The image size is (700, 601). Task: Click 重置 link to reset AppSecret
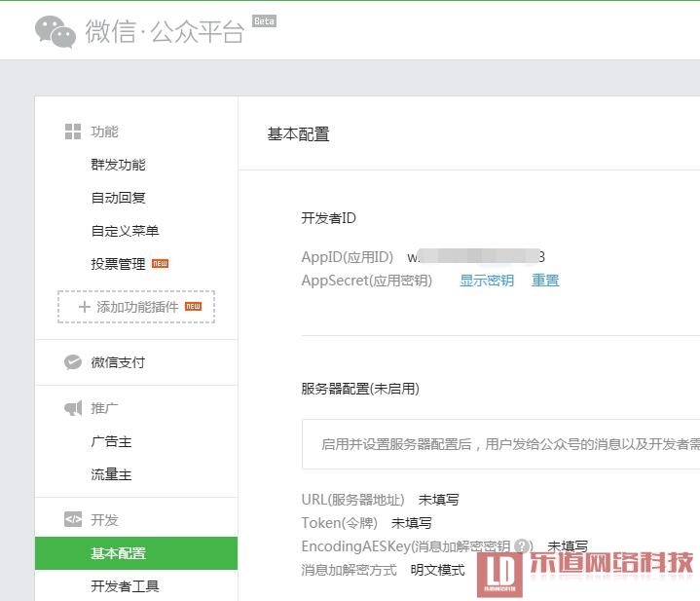tap(545, 281)
